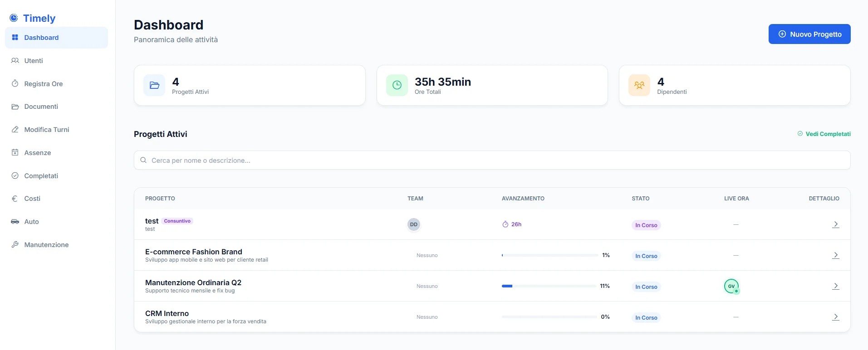Create a project with Nuovo Progetto

pos(809,34)
